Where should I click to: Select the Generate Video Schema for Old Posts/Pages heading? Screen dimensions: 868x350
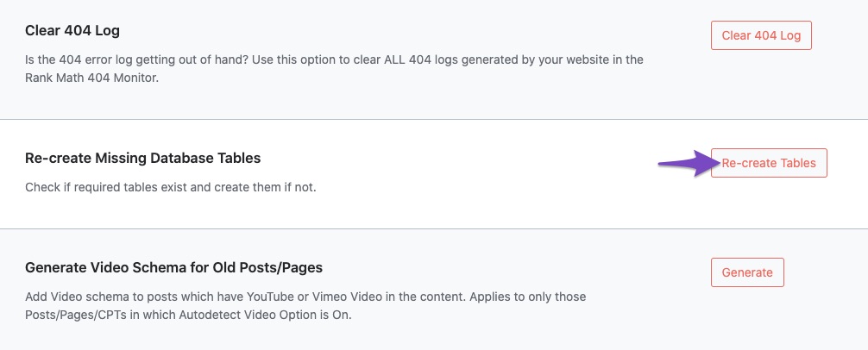click(173, 268)
